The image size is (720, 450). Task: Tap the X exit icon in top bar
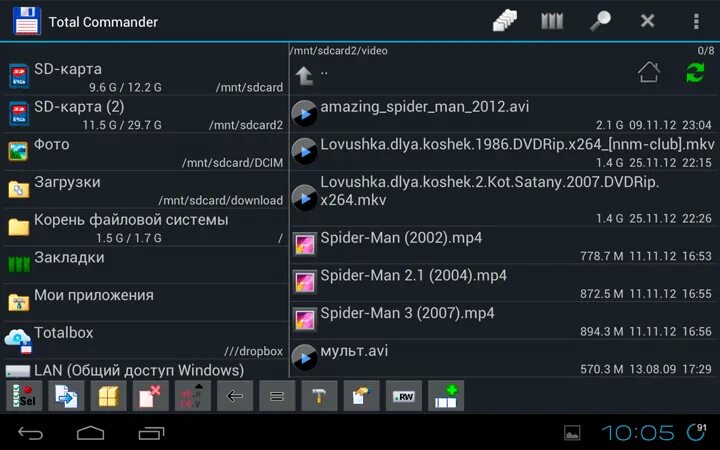pyautogui.click(x=647, y=21)
